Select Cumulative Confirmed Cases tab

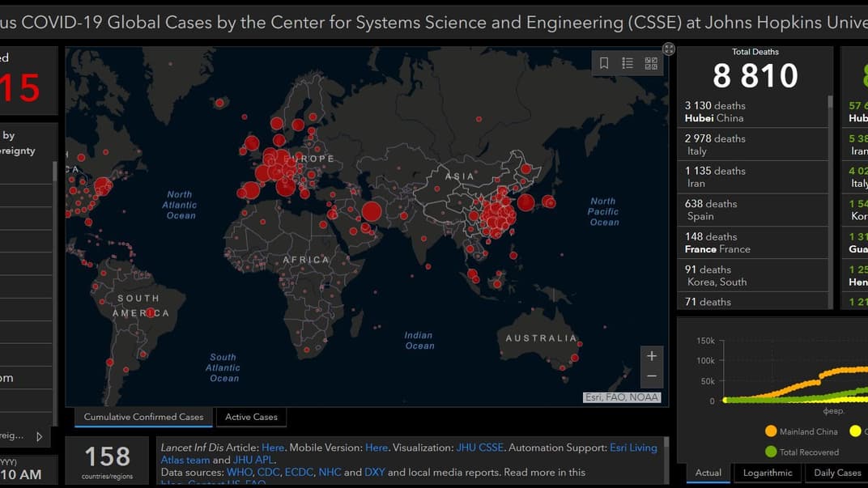pyautogui.click(x=143, y=417)
